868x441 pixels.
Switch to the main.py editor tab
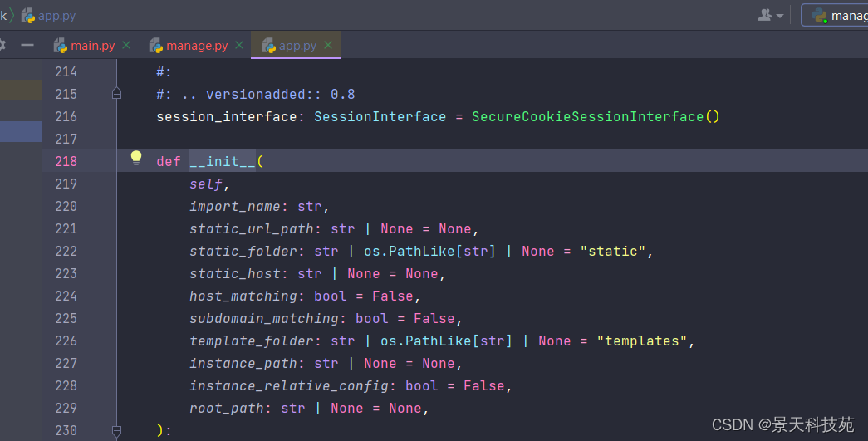click(x=92, y=46)
